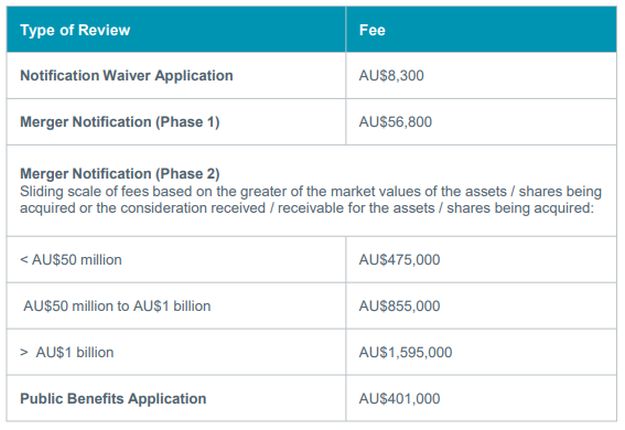Click the AU$855,000 fee value

399,306
